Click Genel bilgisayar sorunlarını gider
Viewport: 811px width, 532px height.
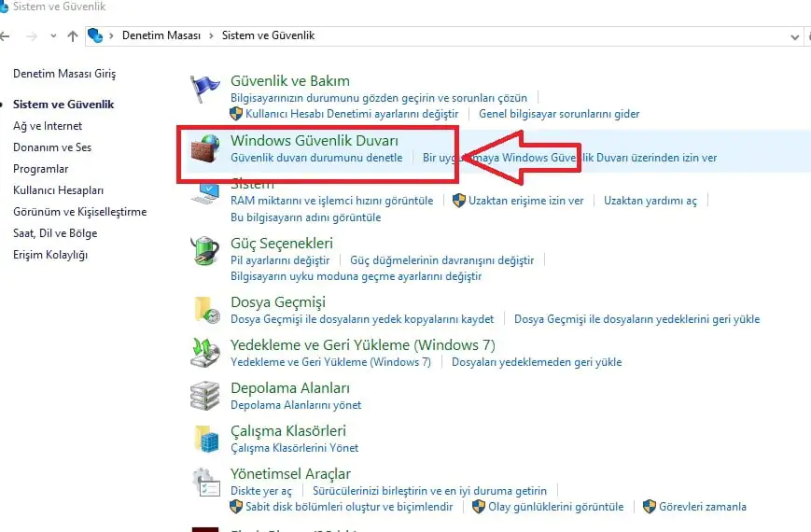(559, 113)
